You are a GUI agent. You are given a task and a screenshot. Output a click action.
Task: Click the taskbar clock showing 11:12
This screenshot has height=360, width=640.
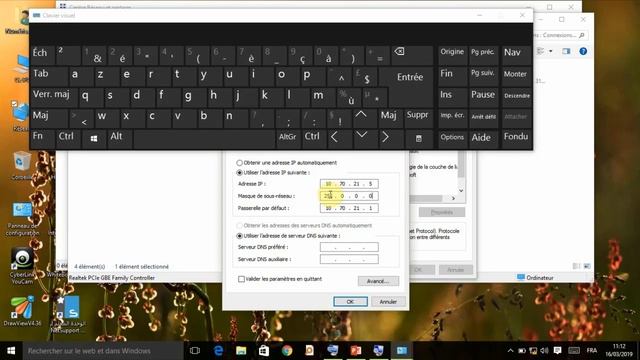click(619, 351)
